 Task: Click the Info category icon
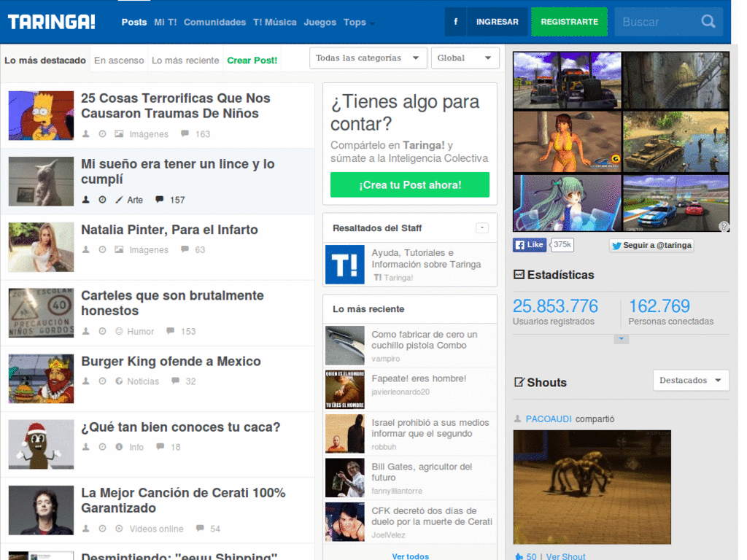(119, 447)
